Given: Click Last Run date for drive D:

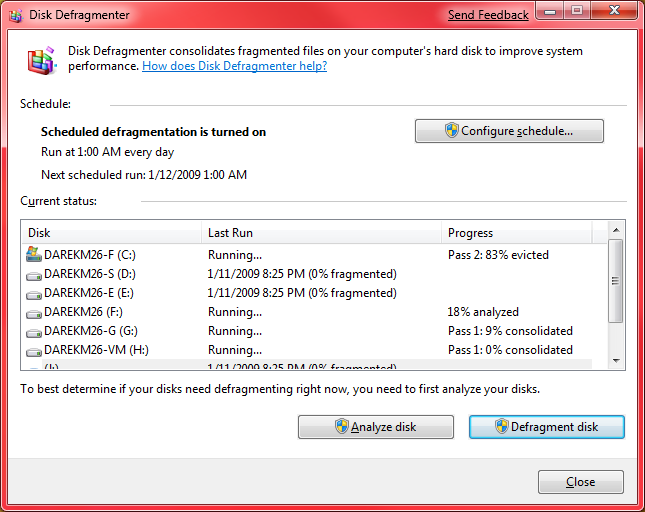Looking at the screenshot, I should pos(302,274).
